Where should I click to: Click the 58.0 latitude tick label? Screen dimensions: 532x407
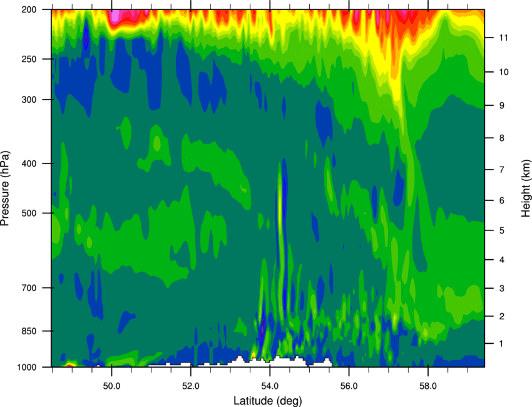tap(428, 386)
